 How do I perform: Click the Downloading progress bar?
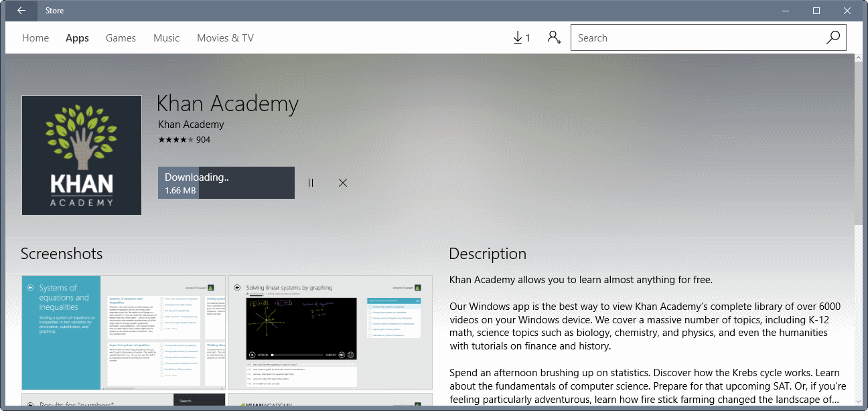pyautogui.click(x=226, y=182)
